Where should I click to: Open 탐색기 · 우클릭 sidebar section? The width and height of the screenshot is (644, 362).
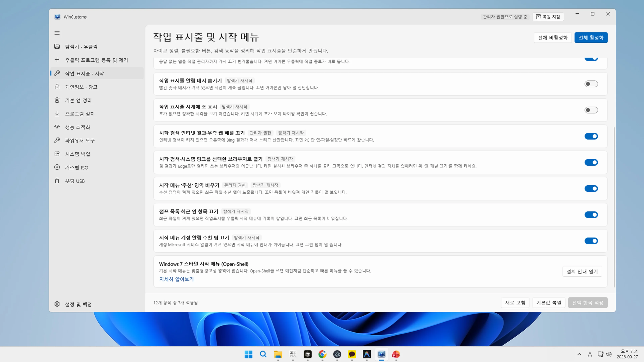[x=97, y=46]
